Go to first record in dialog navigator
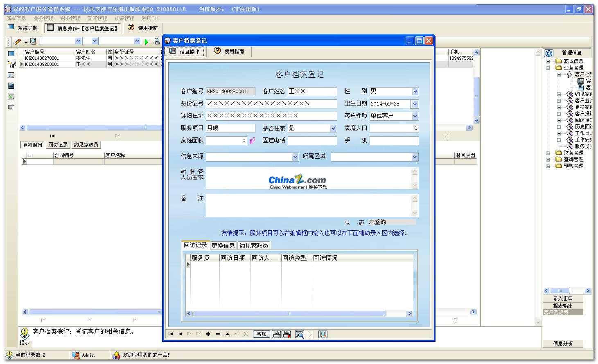Screen dimensions: 598x364 tap(171, 334)
